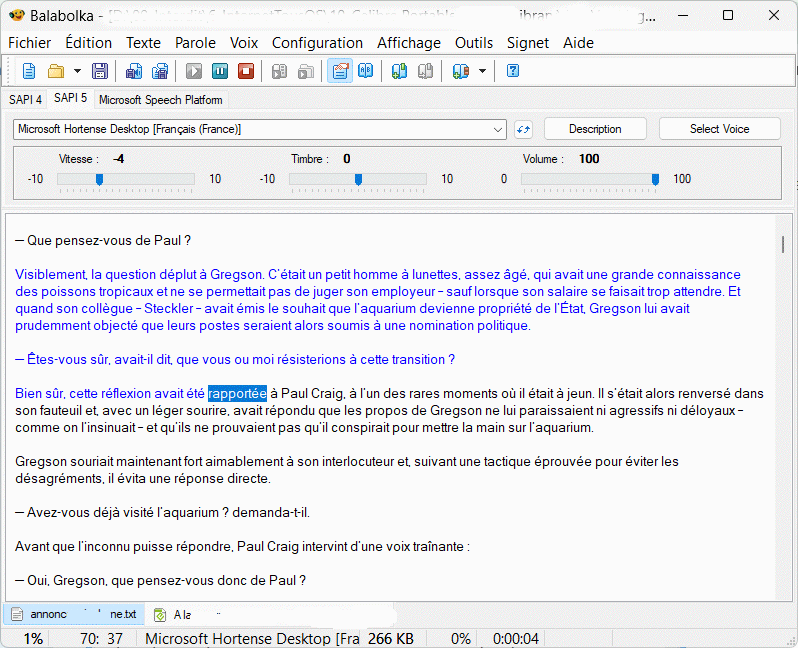Click the New document icon
The image size is (798, 648).
(29, 71)
